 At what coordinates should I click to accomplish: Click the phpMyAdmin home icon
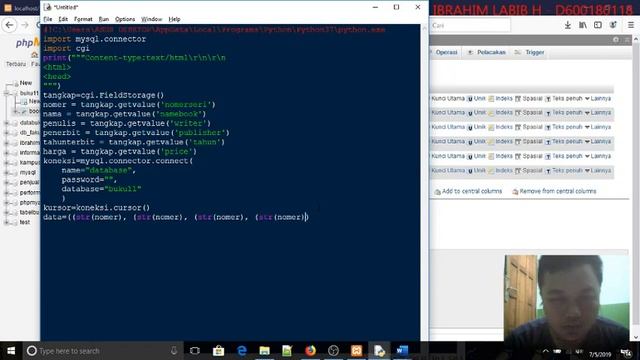pyautogui.click(x=34, y=55)
